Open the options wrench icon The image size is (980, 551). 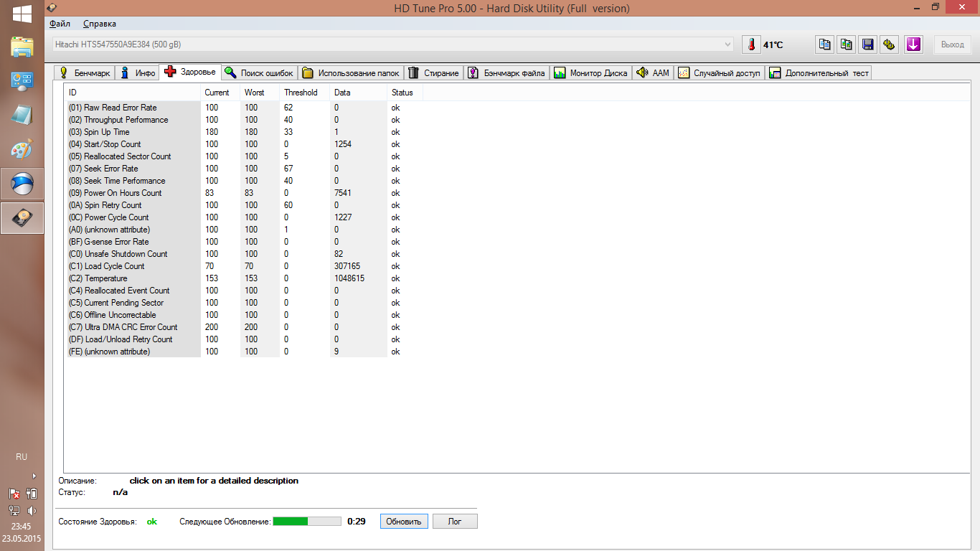pos(890,44)
